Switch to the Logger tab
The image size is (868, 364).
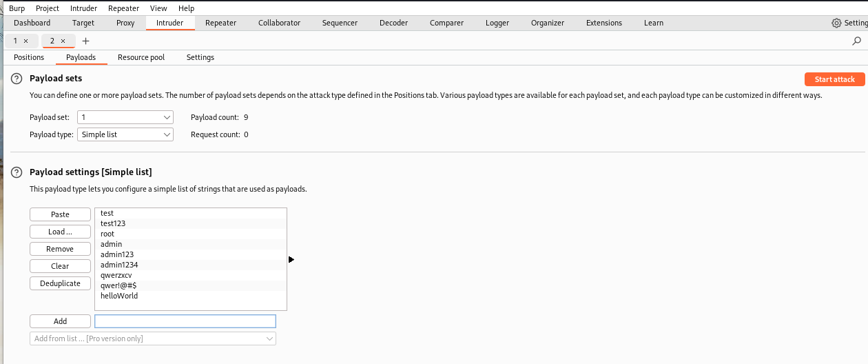(x=497, y=23)
